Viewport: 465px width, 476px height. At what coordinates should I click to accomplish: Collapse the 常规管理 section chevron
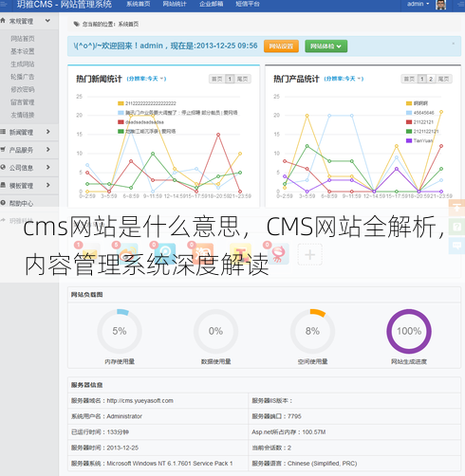point(47,21)
